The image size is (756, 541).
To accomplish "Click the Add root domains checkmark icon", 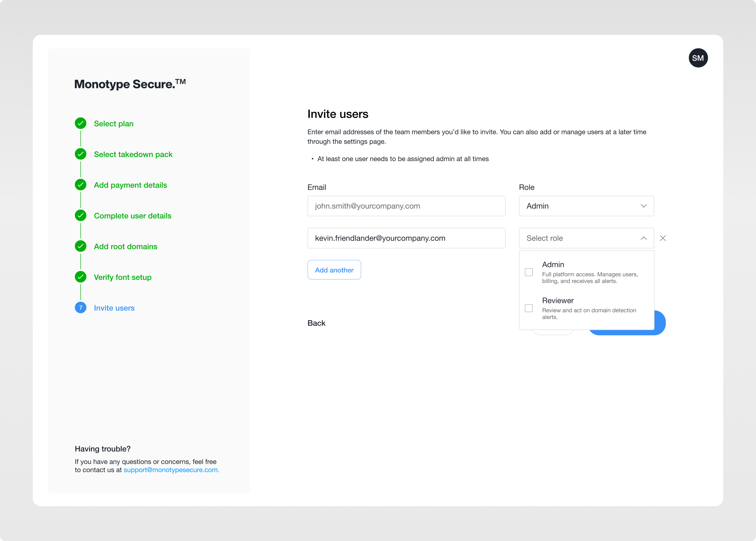I will pyautogui.click(x=81, y=246).
